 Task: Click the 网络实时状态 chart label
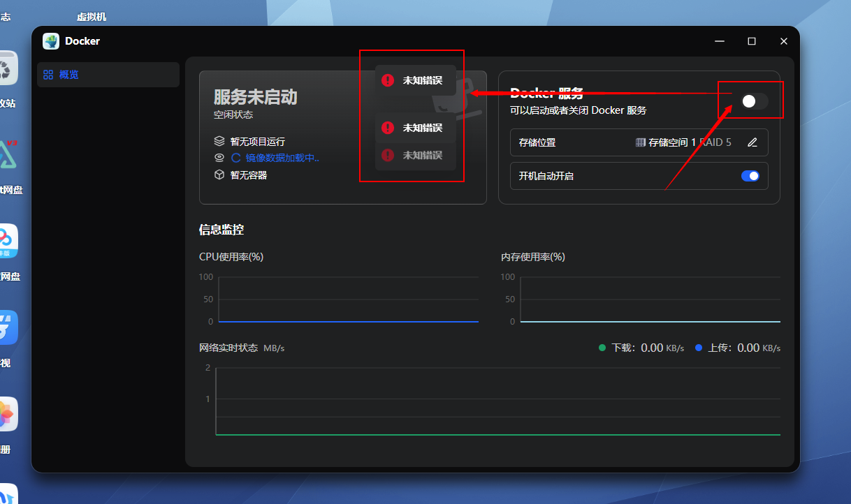228,348
